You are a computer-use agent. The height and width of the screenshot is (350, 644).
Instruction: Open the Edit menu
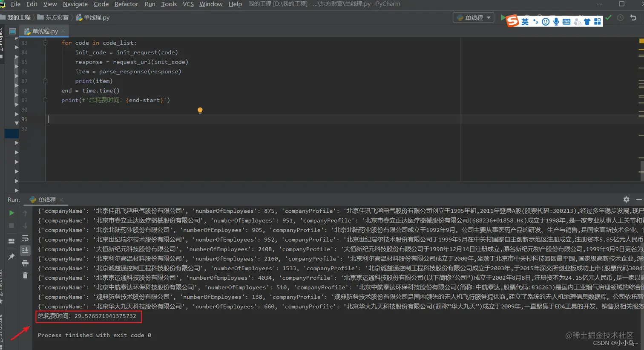coord(32,4)
